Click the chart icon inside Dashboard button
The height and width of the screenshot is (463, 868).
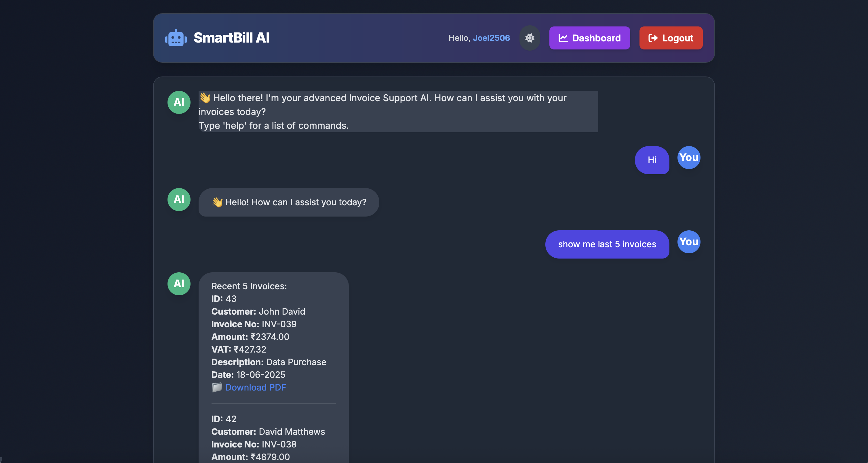(563, 38)
